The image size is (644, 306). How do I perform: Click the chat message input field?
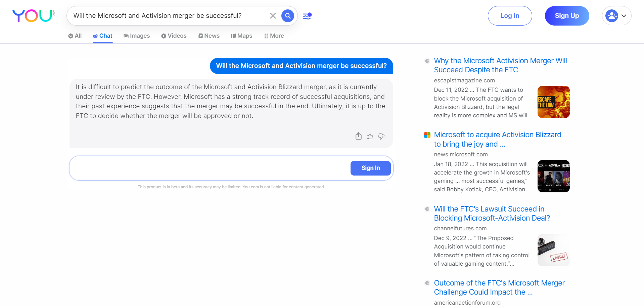(x=210, y=168)
